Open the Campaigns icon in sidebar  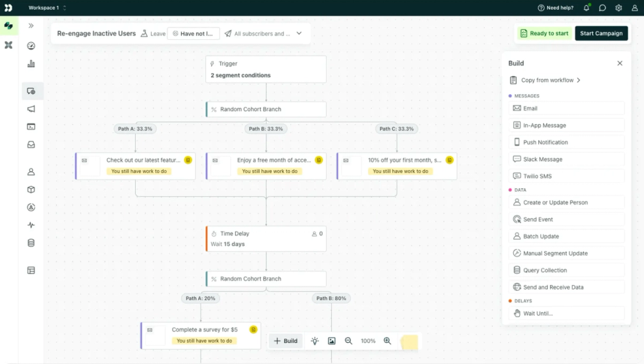pyautogui.click(x=31, y=91)
